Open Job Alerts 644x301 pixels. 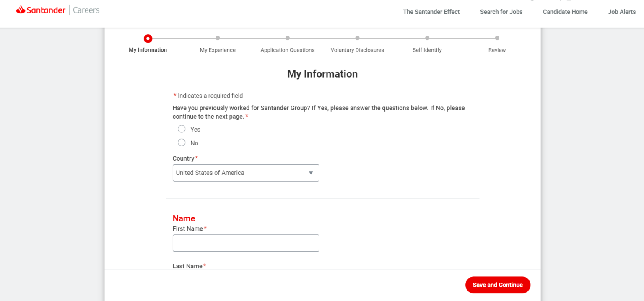[622, 12]
